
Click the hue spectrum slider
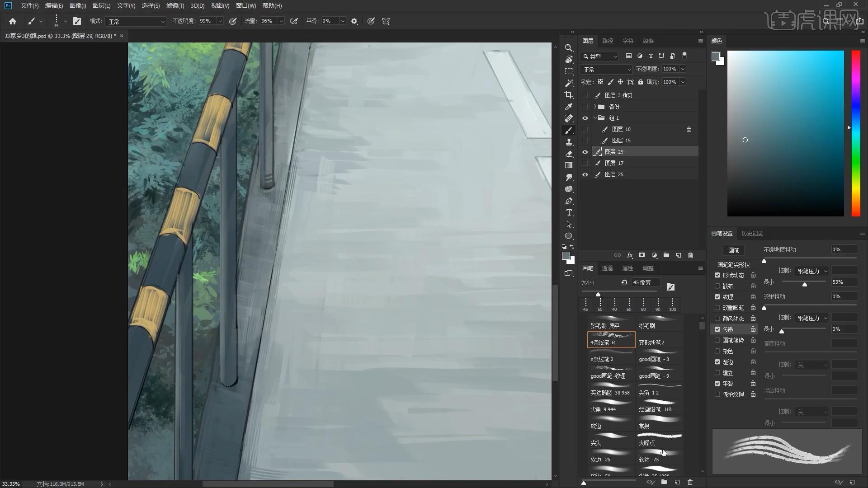(856, 133)
